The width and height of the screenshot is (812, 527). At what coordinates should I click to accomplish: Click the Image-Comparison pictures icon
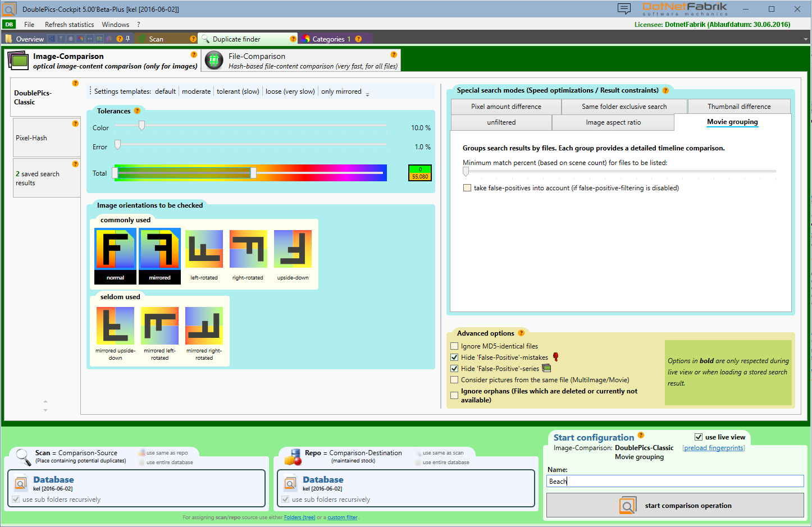(x=19, y=61)
